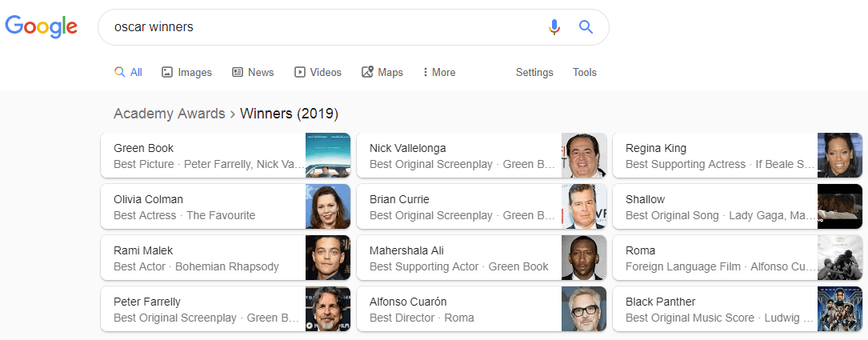Click the Shallow song thumbnail
The width and height of the screenshot is (868, 340).
point(840,206)
